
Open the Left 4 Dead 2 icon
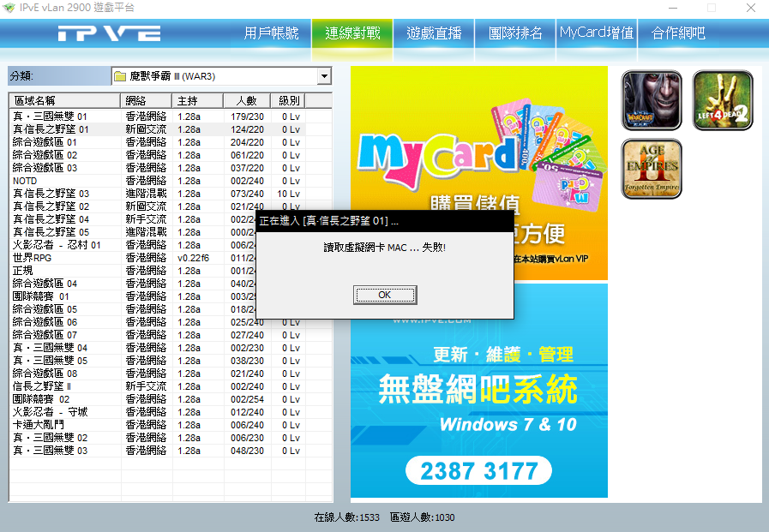click(x=723, y=100)
